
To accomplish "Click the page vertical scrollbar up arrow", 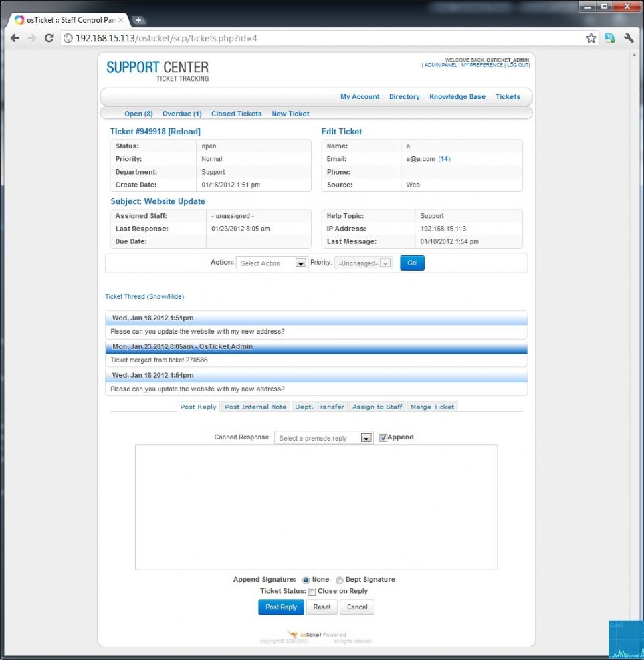I will (634, 55).
